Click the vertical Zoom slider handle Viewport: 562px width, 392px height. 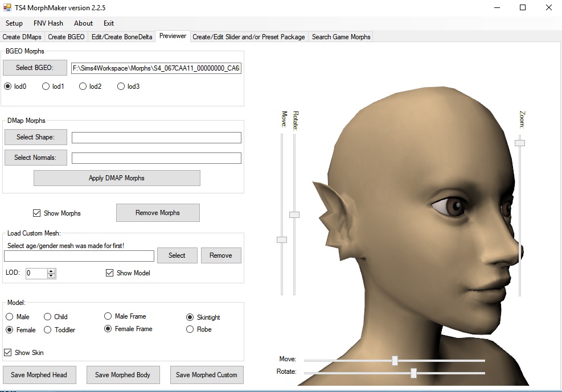point(519,143)
